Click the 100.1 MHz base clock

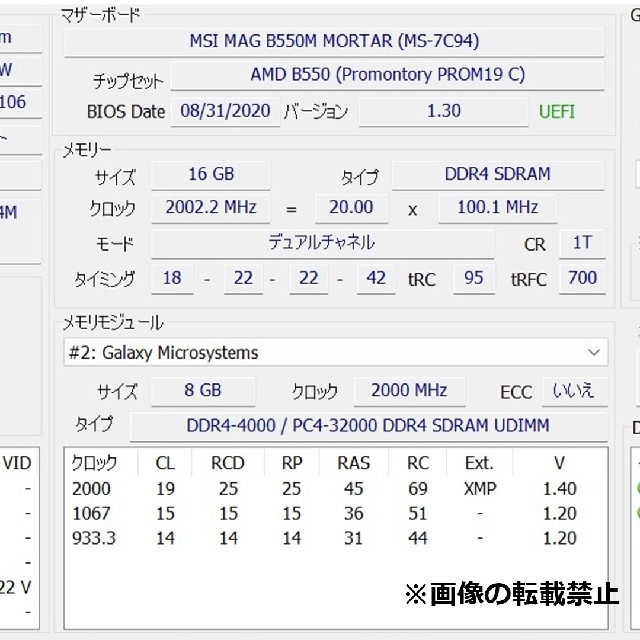tap(498, 208)
